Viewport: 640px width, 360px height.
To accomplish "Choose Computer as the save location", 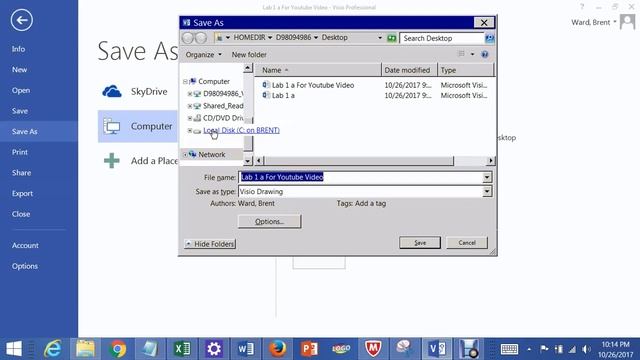I will (x=138, y=127).
